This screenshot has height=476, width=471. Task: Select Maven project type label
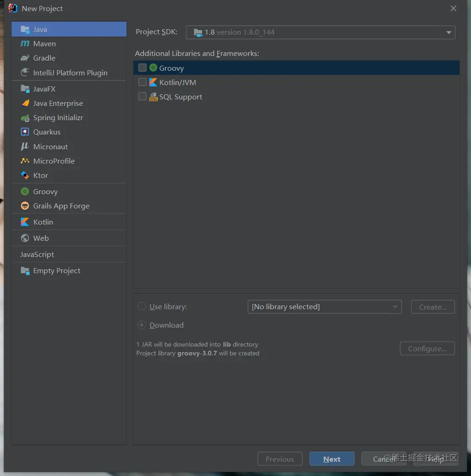[x=45, y=44]
